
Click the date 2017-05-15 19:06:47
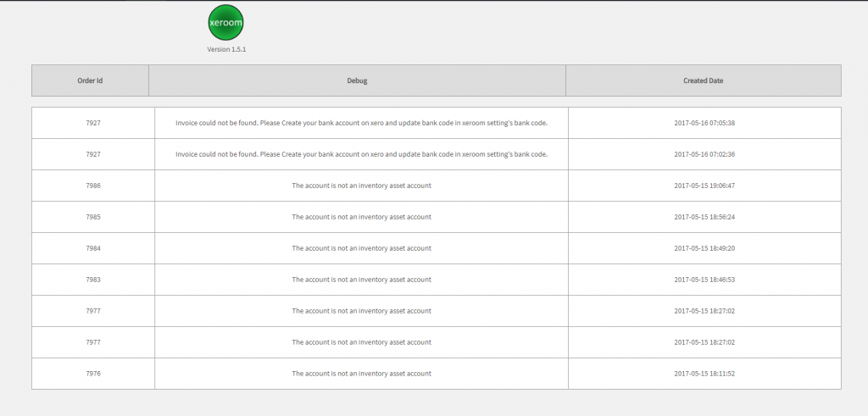(x=704, y=186)
